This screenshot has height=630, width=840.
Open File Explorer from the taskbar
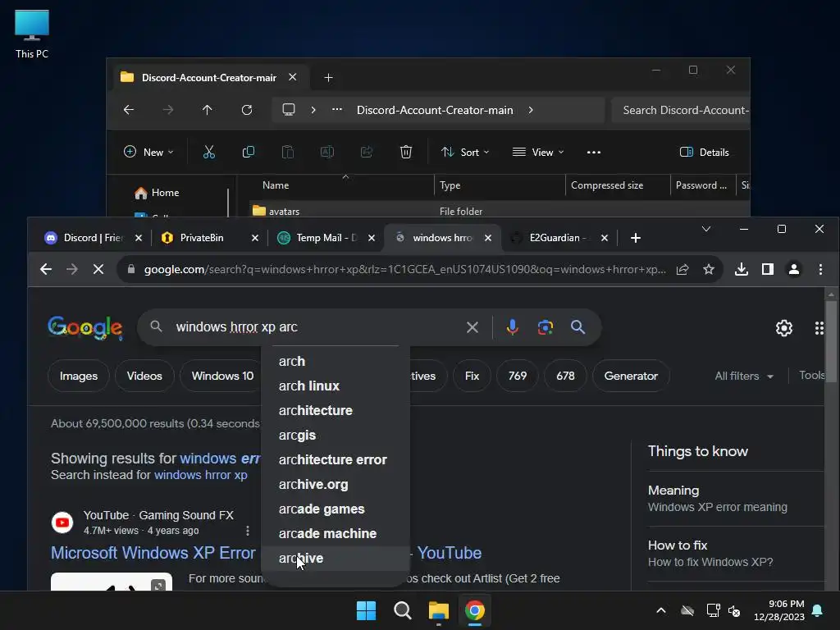438,610
